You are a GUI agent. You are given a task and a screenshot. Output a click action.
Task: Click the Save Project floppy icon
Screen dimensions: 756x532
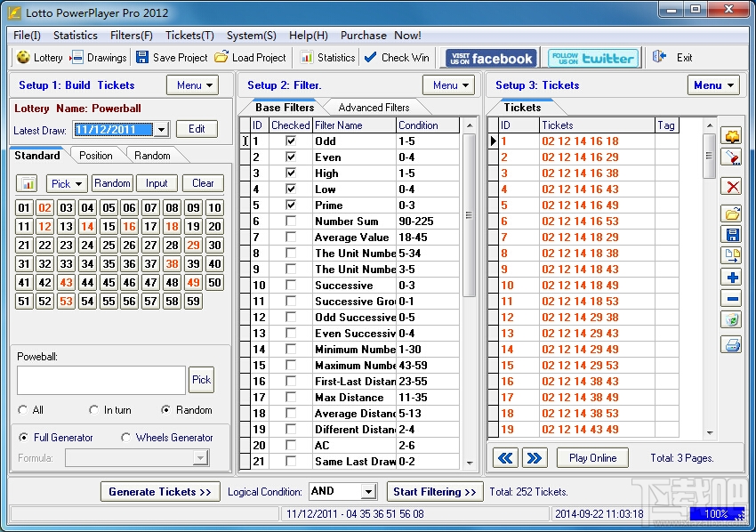point(141,58)
